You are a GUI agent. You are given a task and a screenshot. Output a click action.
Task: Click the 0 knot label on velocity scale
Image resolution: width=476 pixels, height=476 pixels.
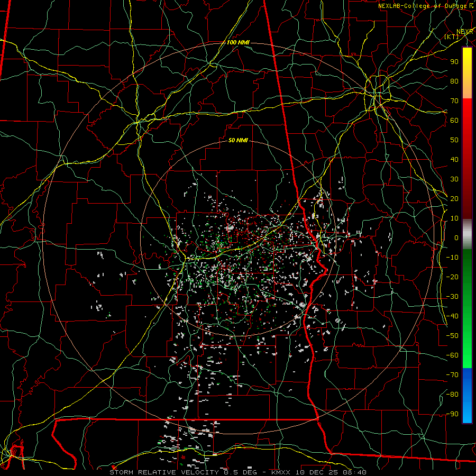pos(456,238)
